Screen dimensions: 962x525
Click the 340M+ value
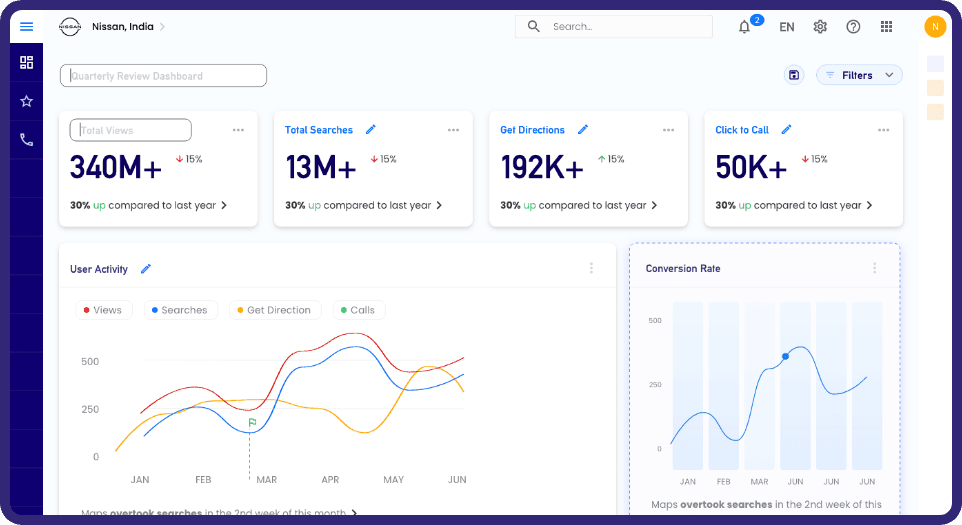click(x=116, y=167)
